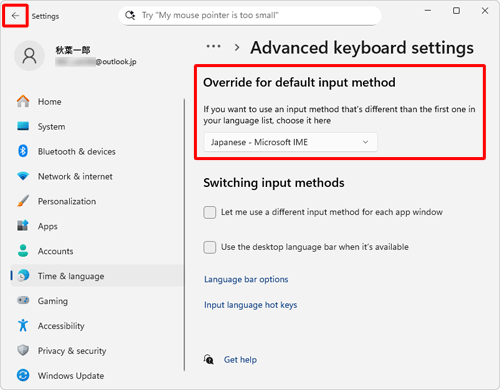
Task: Click the Time & language globe icon
Action: point(23,276)
